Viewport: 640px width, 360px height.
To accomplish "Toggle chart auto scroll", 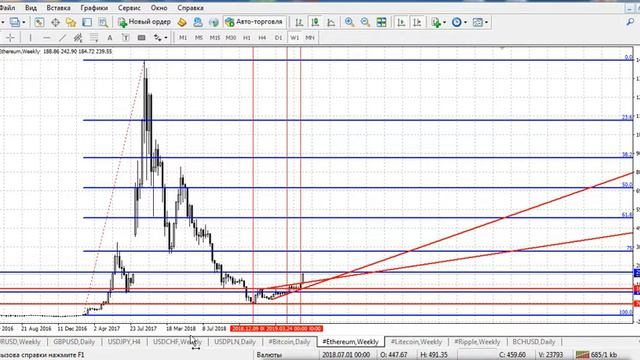I will click(x=401, y=22).
